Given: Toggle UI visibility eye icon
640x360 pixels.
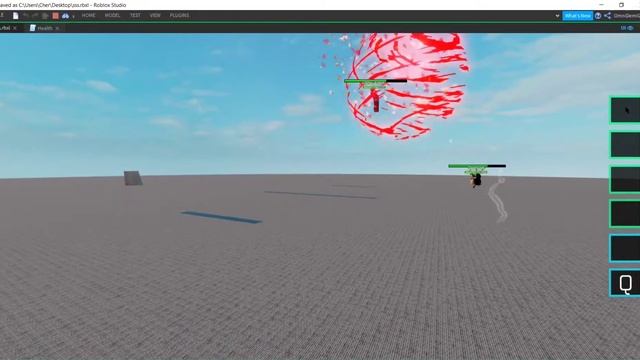Looking at the screenshot, I should (631, 28).
